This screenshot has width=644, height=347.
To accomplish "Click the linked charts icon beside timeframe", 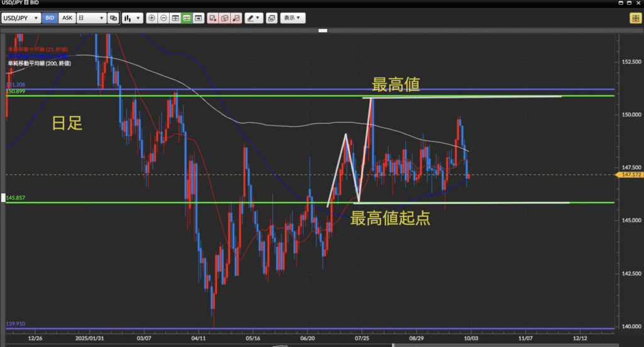I will coord(113,18).
